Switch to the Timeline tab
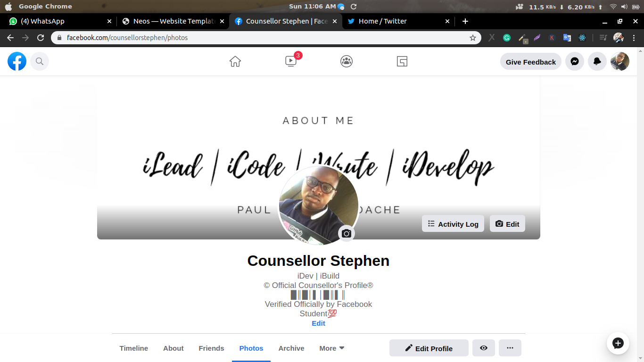This screenshot has width=644, height=362. 134,348
